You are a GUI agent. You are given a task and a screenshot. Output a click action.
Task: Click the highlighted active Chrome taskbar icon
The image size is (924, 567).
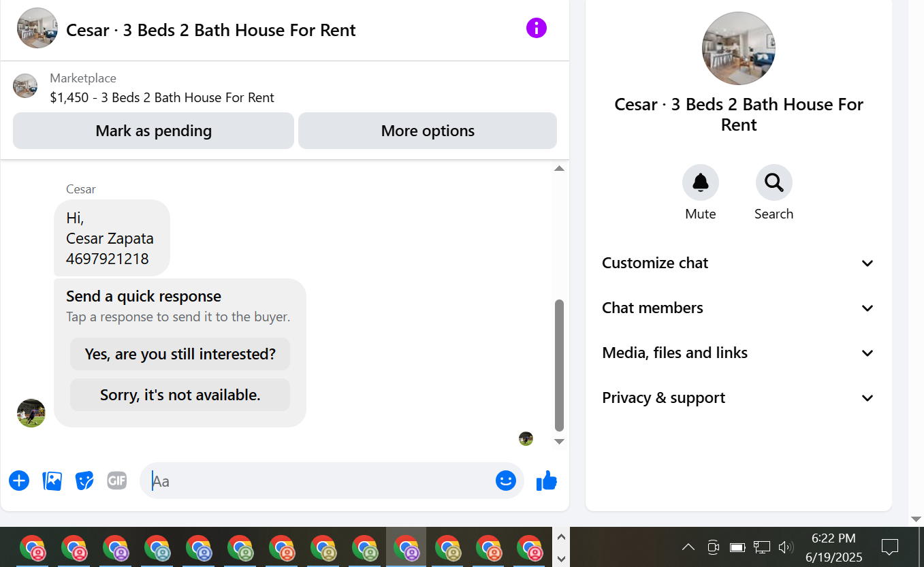(x=407, y=547)
